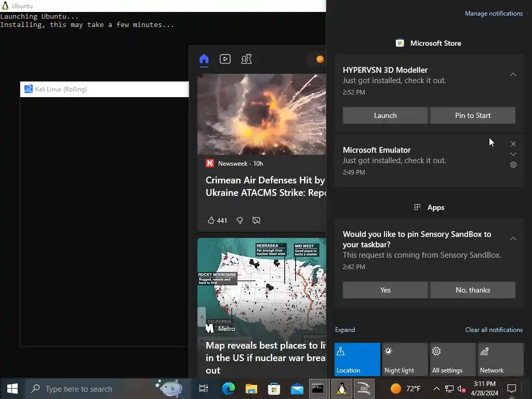Open Manage notifications link

click(494, 14)
